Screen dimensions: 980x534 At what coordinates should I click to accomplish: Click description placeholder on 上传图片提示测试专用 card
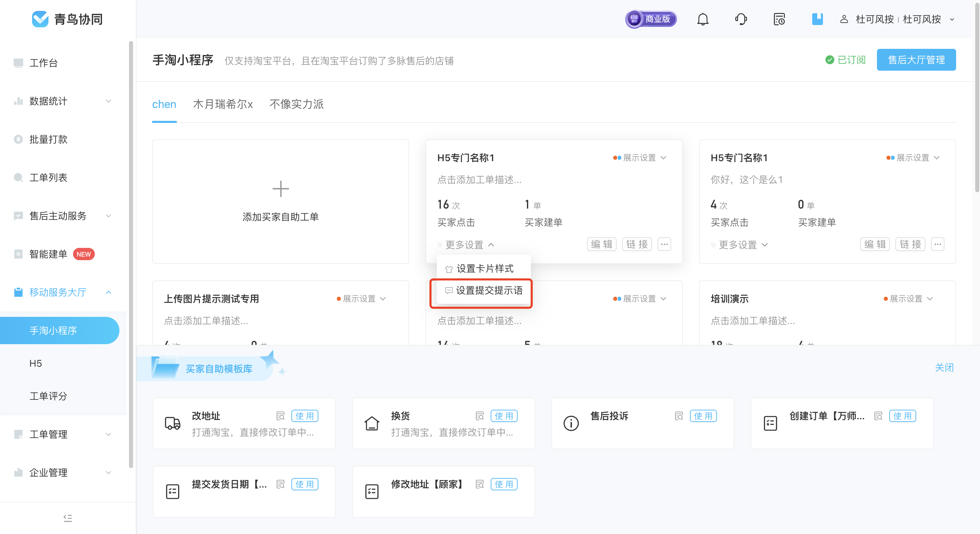click(206, 321)
